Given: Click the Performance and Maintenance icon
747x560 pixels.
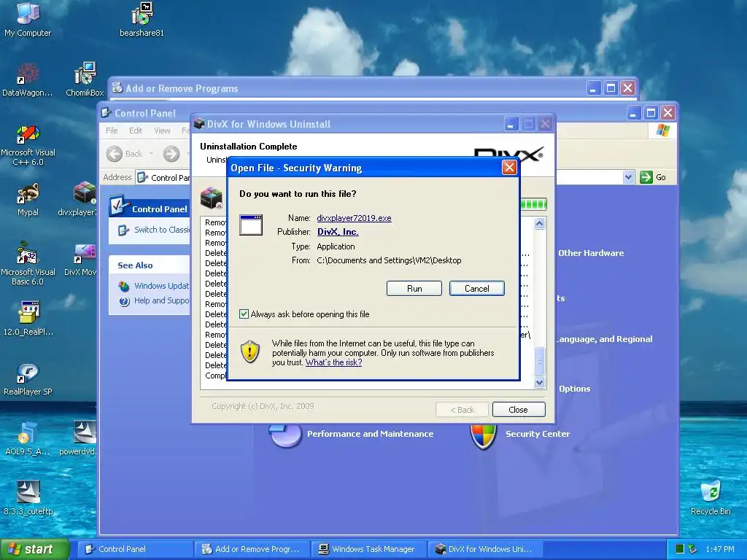Looking at the screenshot, I should [x=285, y=435].
